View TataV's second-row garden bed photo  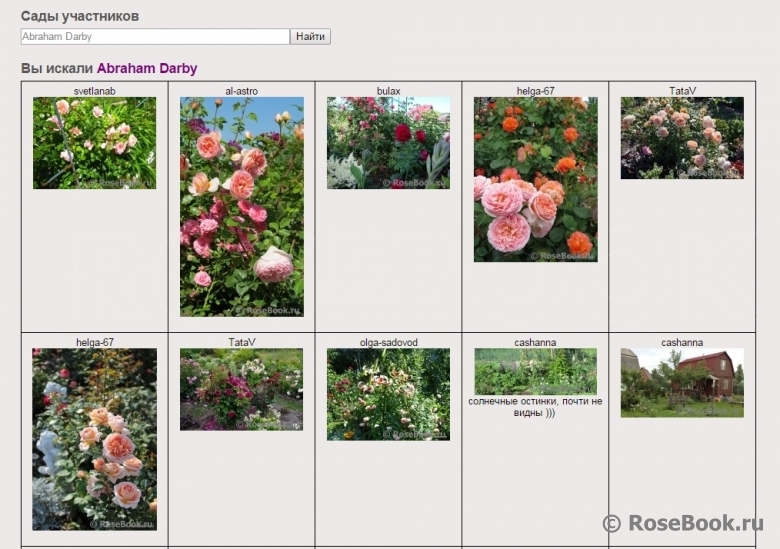tap(241, 389)
